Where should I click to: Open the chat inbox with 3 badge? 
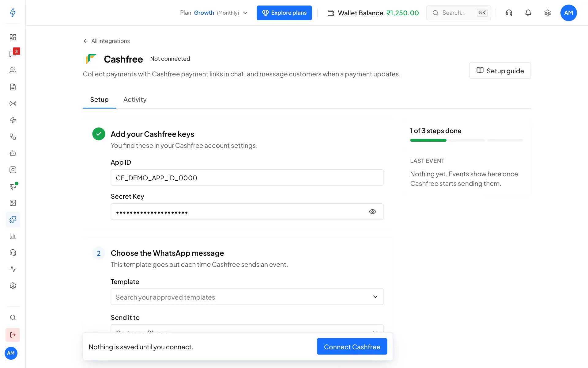click(x=13, y=54)
